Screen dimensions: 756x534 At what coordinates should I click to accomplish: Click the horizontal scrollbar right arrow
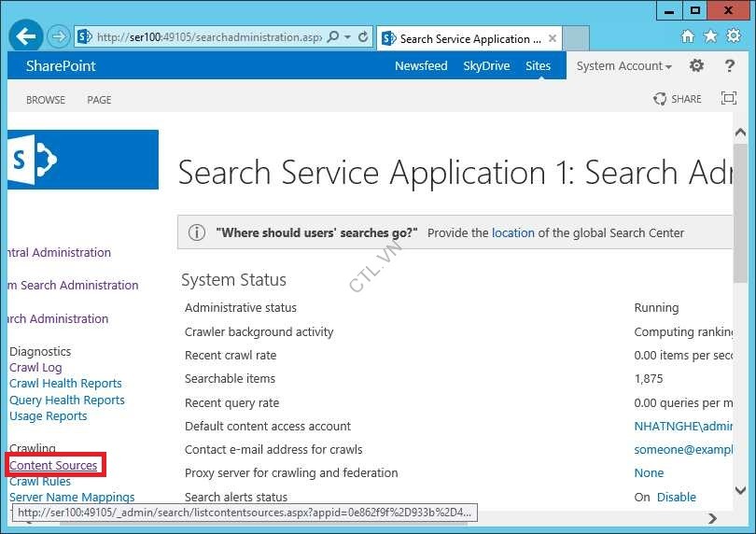[x=712, y=518]
